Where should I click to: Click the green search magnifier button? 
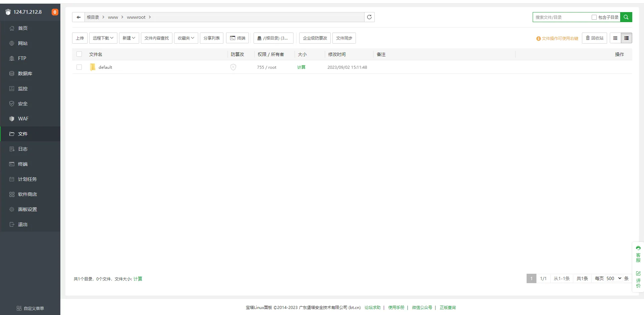tap(626, 17)
